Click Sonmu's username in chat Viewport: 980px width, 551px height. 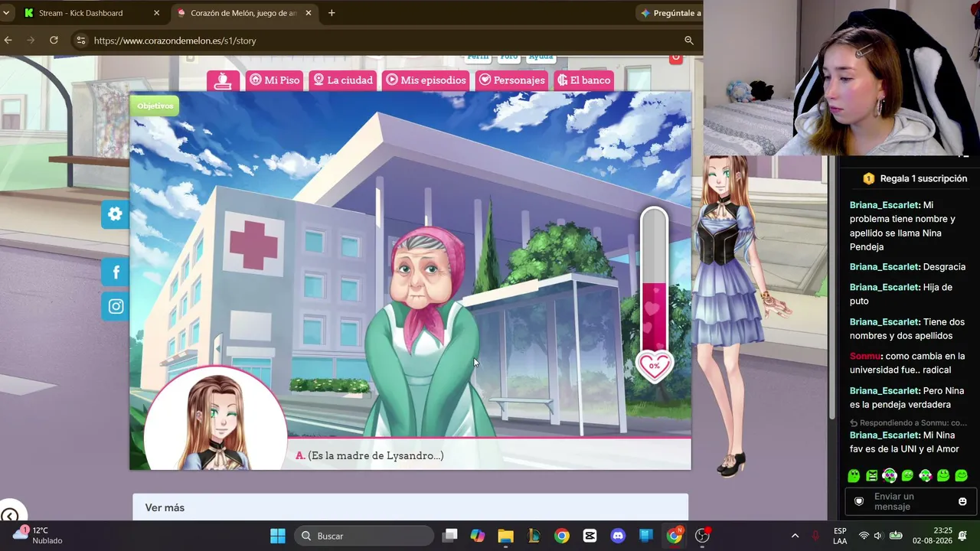click(865, 356)
